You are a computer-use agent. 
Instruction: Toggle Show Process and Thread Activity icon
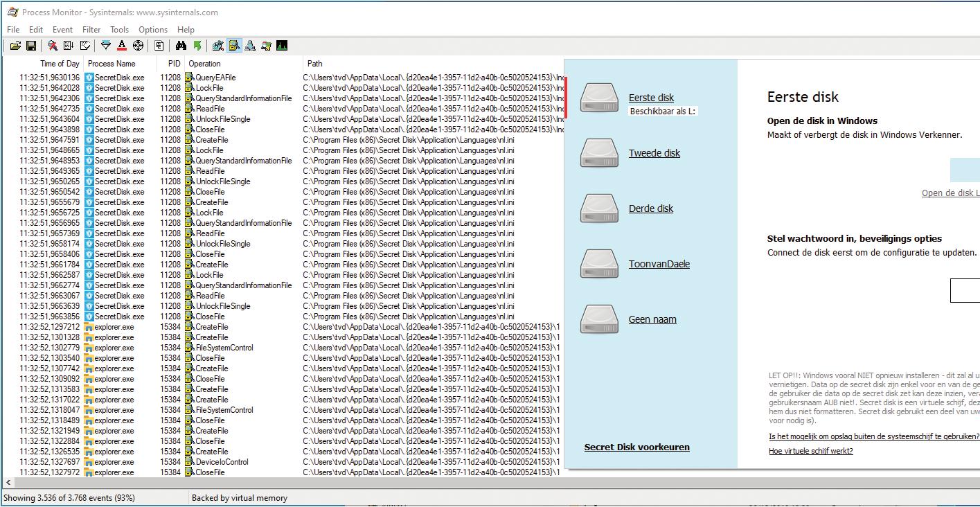[x=266, y=46]
